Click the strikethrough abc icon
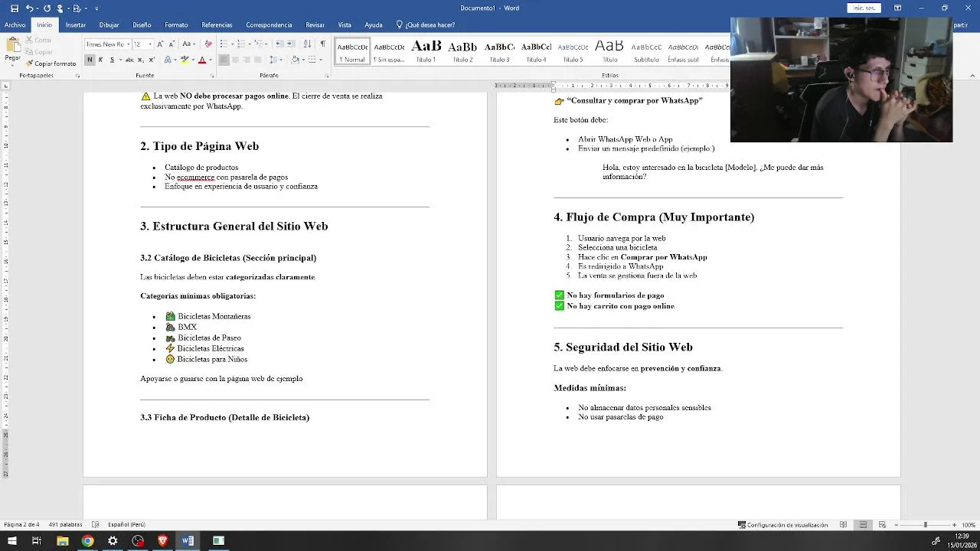Image resolution: width=980 pixels, height=551 pixels. click(129, 60)
